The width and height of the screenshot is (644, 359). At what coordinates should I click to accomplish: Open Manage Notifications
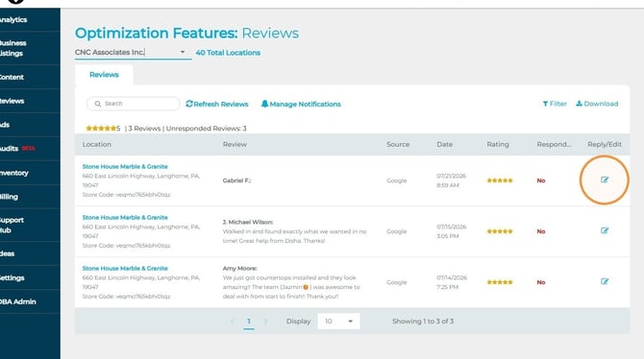tap(301, 104)
